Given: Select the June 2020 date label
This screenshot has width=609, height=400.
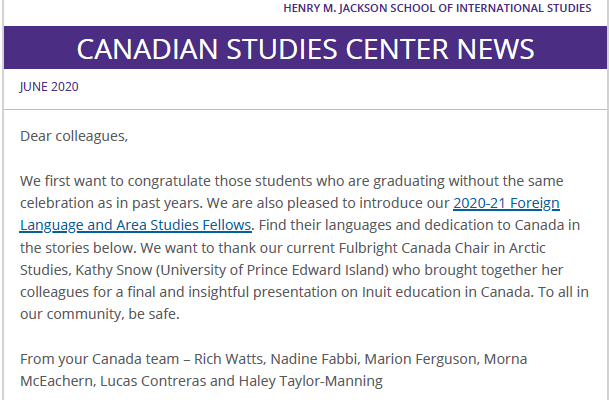Looking at the screenshot, I should 49,87.
